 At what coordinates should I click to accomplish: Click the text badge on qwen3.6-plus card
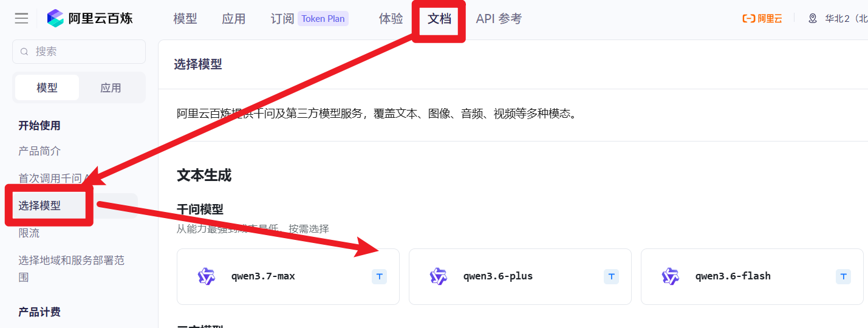click(612, 276)
